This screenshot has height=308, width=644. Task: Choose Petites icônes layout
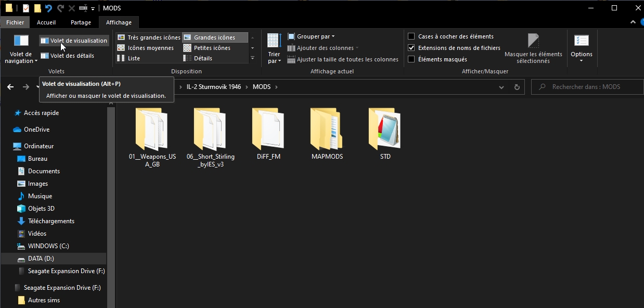tap(207, 48)
